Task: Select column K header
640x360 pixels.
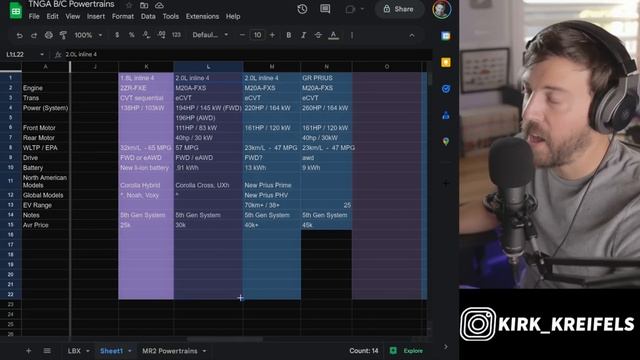Action: click(146, 67)
